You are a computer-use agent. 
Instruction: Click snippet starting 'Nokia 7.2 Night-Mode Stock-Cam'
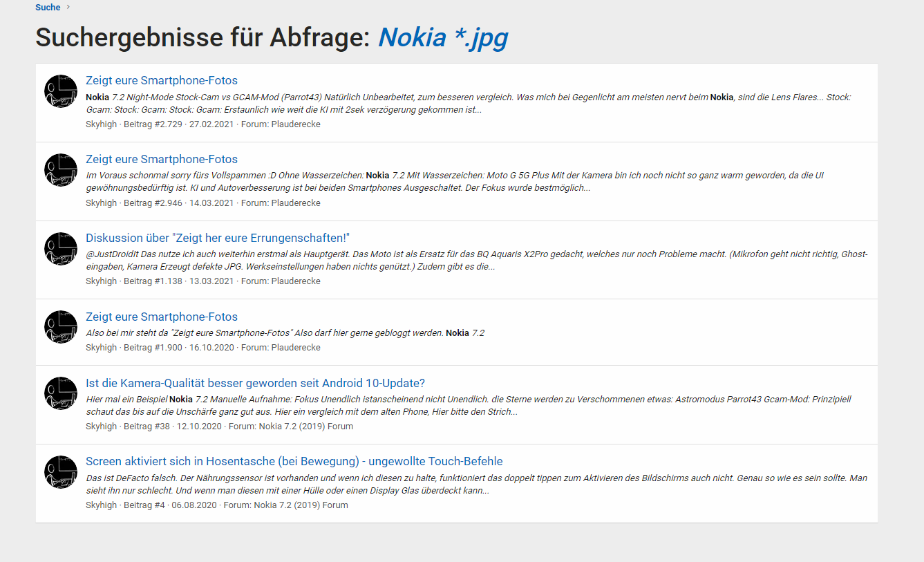click(469, 104)
